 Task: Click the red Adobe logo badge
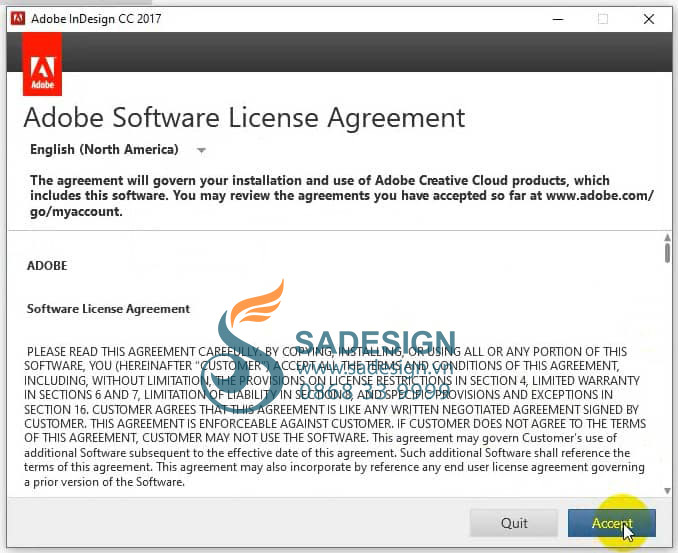(42, 64)
